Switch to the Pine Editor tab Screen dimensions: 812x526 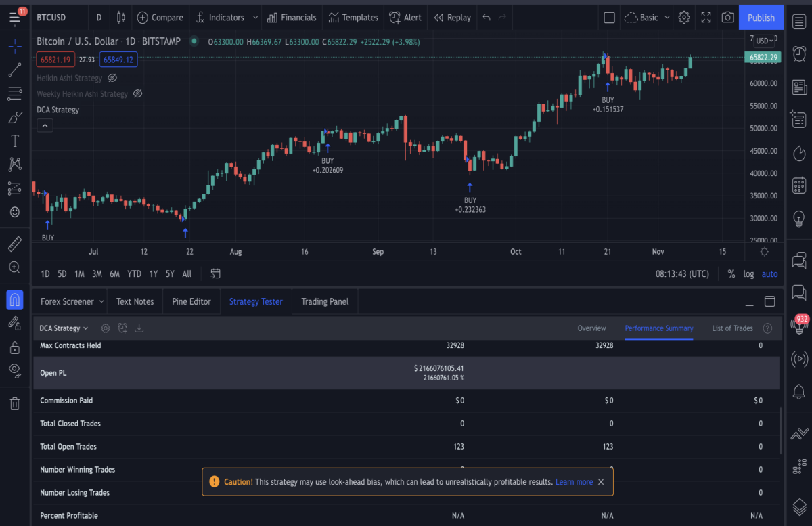[x=191, y=301]
